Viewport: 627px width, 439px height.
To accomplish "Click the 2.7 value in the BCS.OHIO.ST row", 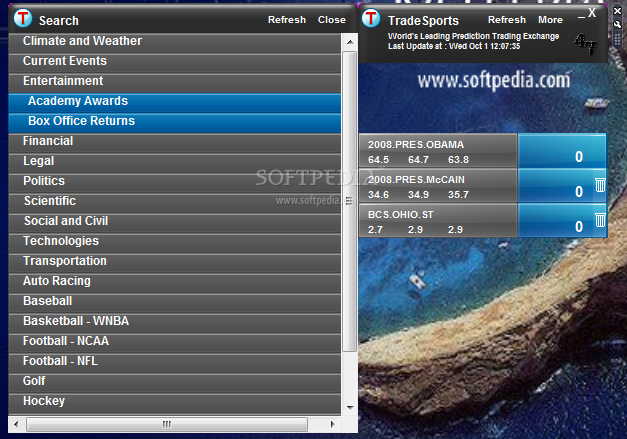I will tap(375, 230).
